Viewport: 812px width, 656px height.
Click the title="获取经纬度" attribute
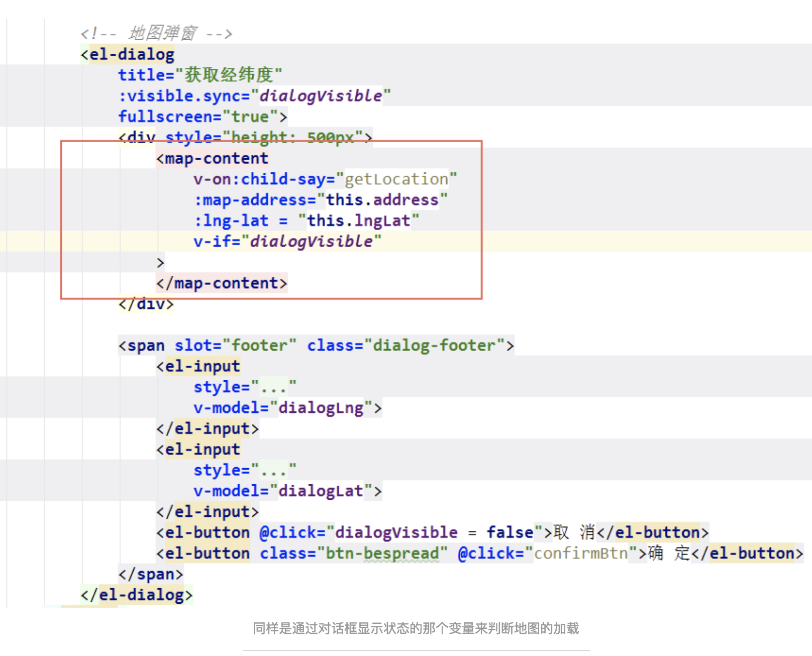(x=200, y=75)
